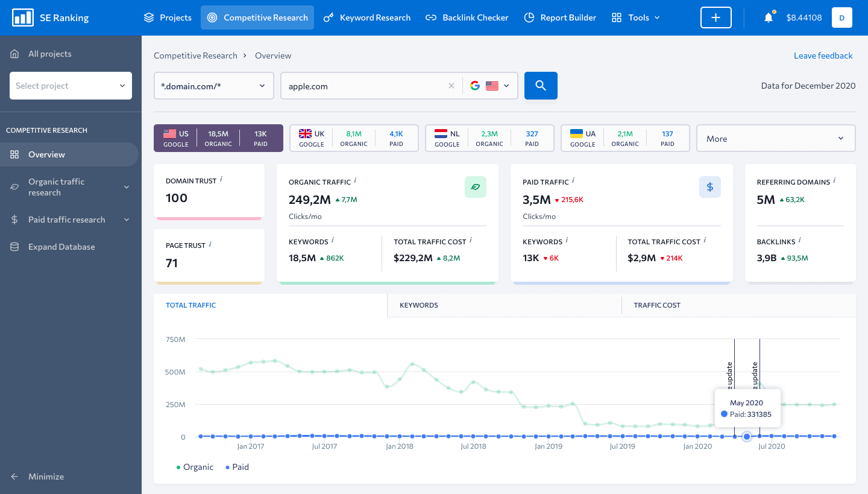868x494 pixels.
Task: Click the Organic Traffic info icon
Action: coord(356,180)
